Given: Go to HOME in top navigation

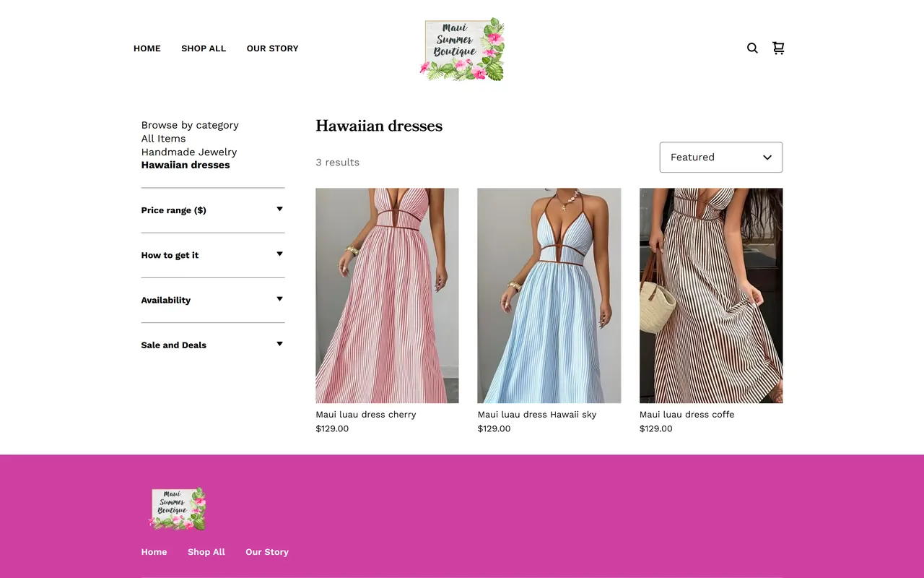Looking at the screenshot, I should [x=147, y=48].
